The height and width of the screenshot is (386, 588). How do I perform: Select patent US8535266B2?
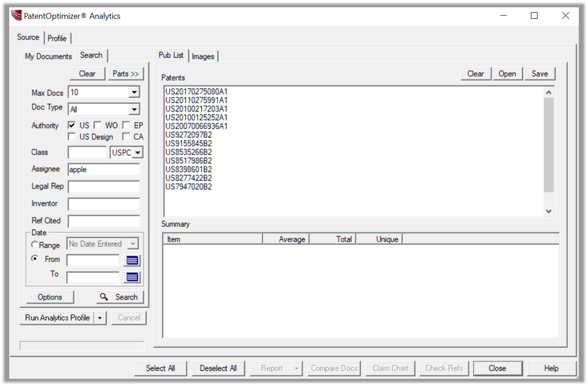click(189, 152)
